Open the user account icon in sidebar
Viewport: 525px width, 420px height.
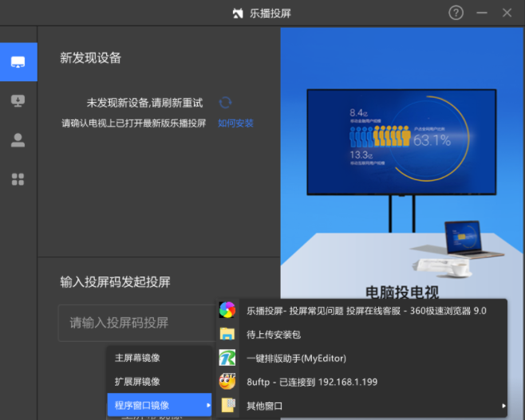18,140
